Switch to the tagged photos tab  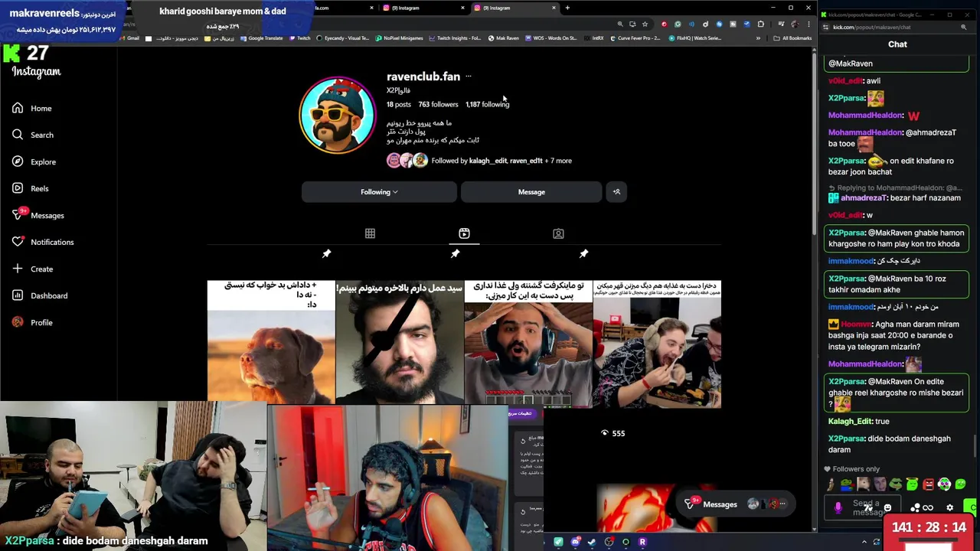[x=558, y=233]
